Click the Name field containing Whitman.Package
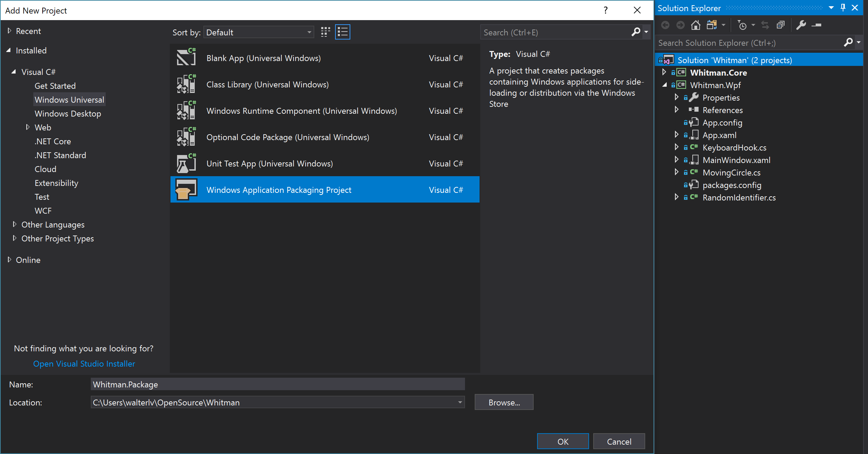Image resolution: width=868 pixels, height=454 pixels. pos(277,384)
